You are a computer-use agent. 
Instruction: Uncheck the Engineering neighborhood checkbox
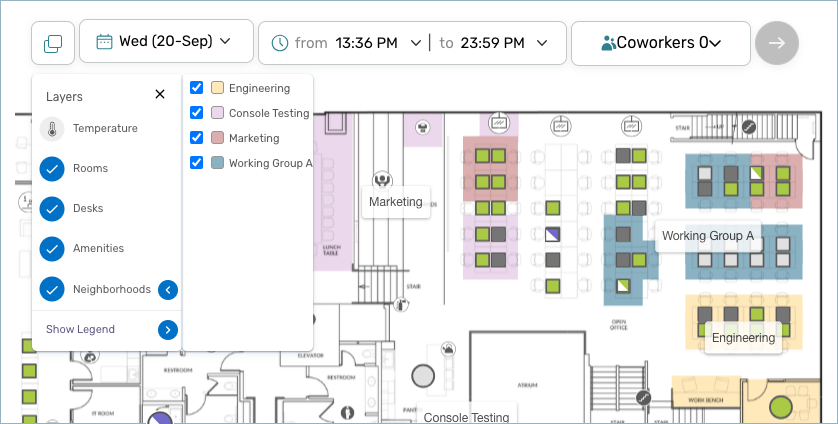[x=197, y=88]
